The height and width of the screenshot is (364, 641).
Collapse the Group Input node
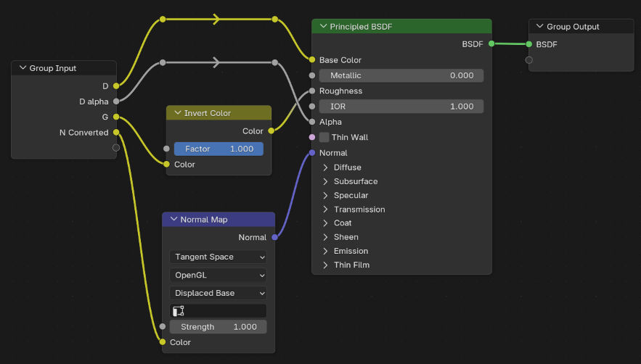(23, 68)
